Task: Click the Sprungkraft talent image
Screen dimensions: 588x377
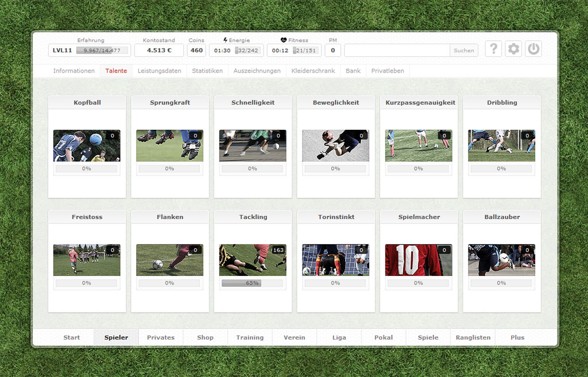Action: pyautogui.click(x=169, y=146)
